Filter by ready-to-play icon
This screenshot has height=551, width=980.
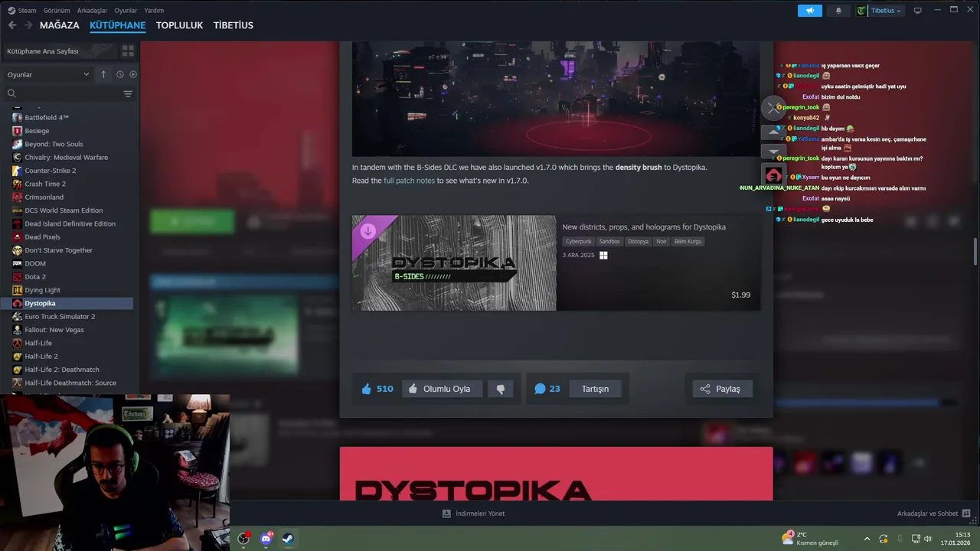133,74
